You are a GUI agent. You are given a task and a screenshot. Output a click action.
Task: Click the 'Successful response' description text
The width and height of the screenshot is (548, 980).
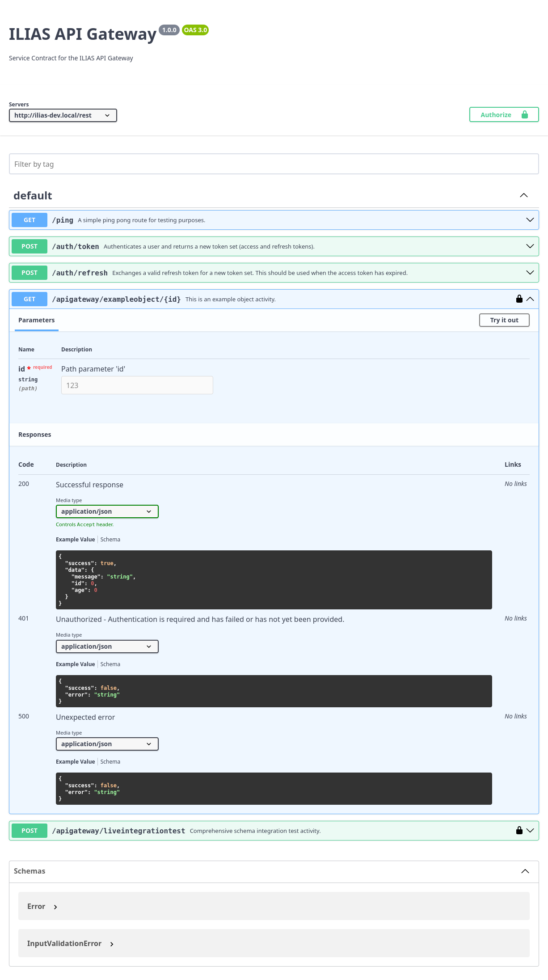pos(89,485)
